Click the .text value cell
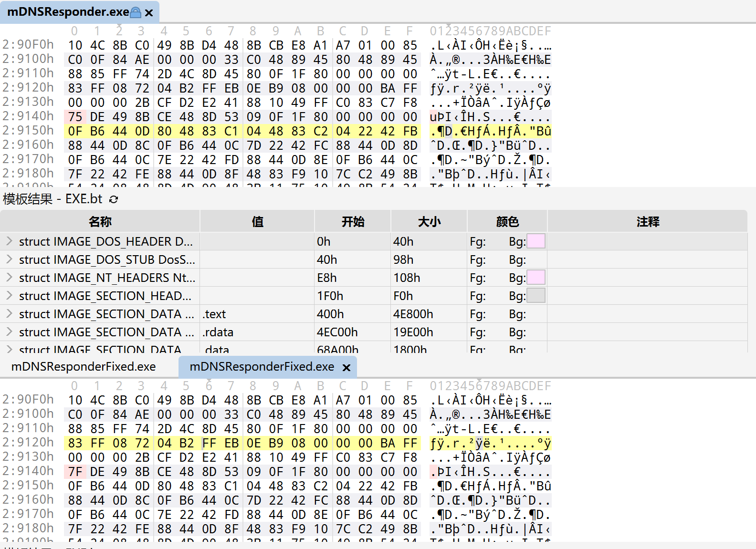The height and width of the screenshot is (549, 756). tap(257, 314)
